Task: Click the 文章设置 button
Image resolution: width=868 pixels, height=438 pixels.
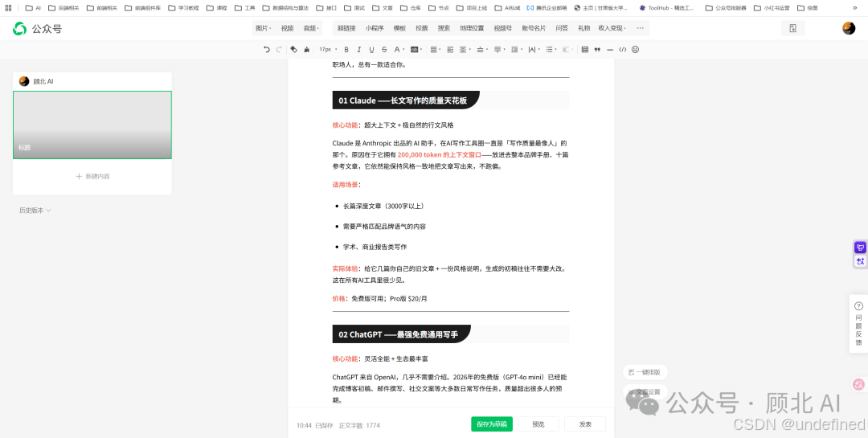Action: [x=645, y=391]
